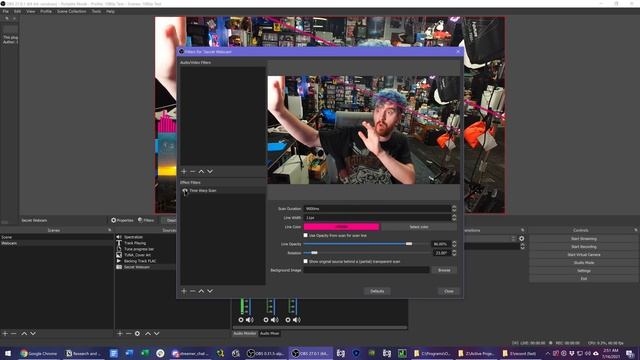
Task: Click the Rotation slider handle
Action: coord(314,253)
